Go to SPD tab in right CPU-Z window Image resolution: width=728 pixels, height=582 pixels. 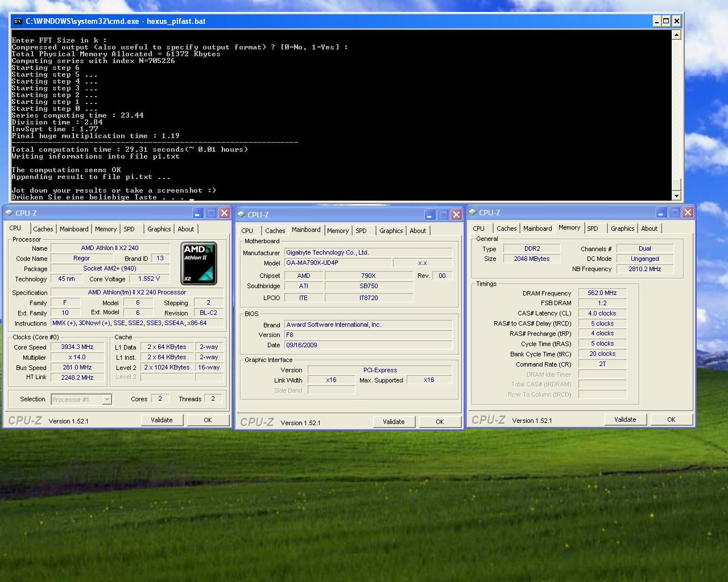click(593, 228)
